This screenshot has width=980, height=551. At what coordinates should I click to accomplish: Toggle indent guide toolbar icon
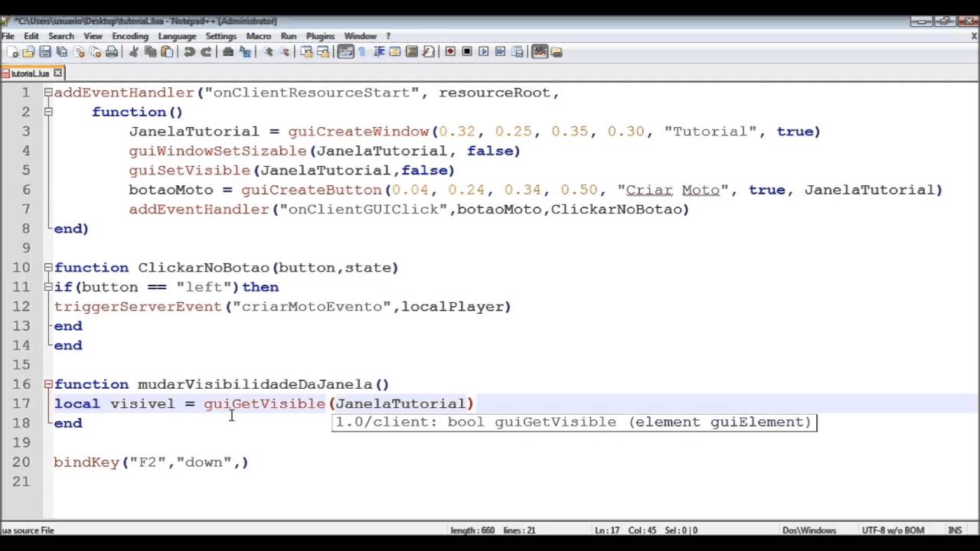pyautogui.click(x=378, y=52)
